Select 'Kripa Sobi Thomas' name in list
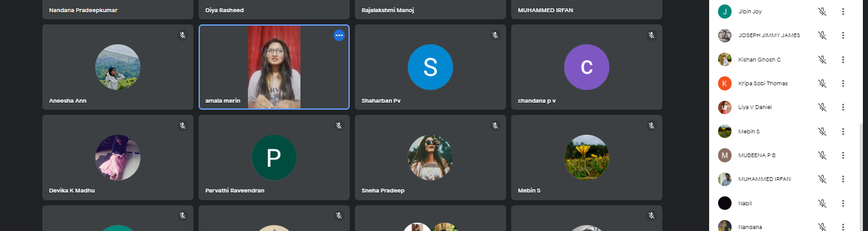The image size is (868, 231). point(763,83)
